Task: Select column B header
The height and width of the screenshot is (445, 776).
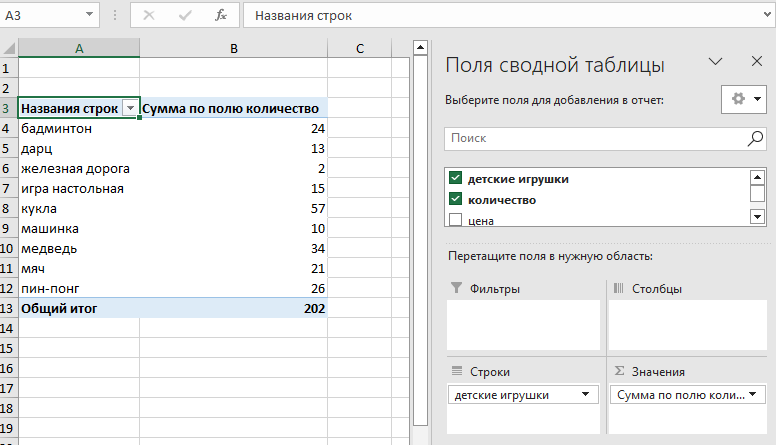Action: [x=233, y=49]
